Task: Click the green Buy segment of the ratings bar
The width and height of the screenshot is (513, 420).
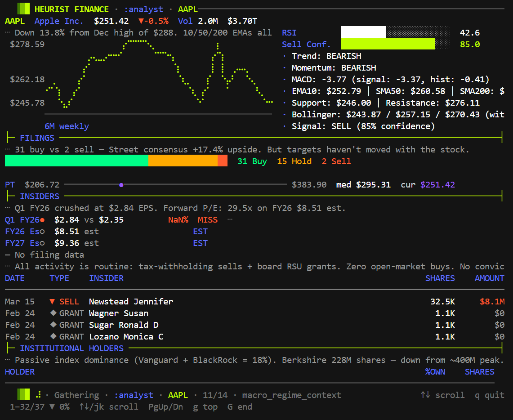Action: click(x=76, y=161)
